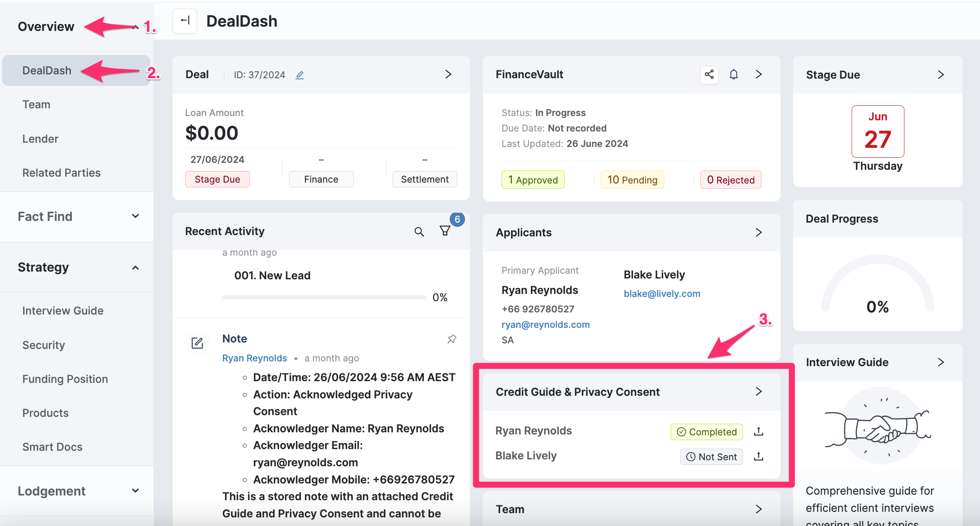Open FinanceVault notification bell
Image resolution: width=980 pixels, height=526 pixels.
(733, 74)
